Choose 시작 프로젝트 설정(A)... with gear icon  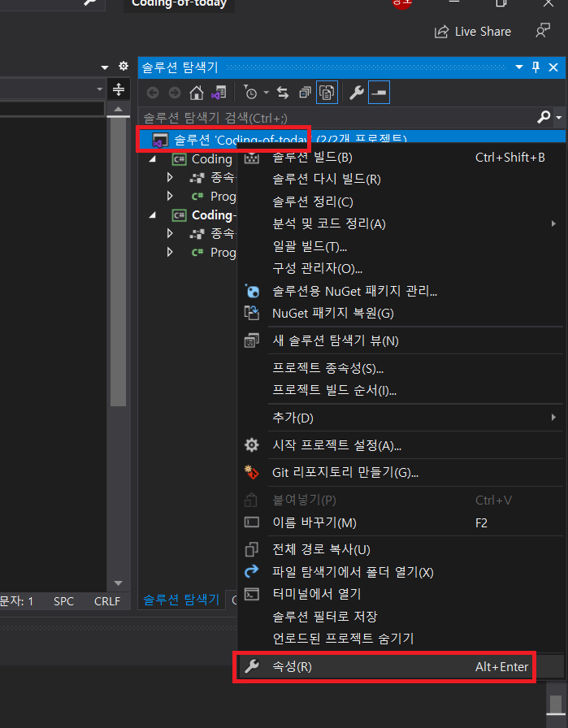tap(401, 446)
